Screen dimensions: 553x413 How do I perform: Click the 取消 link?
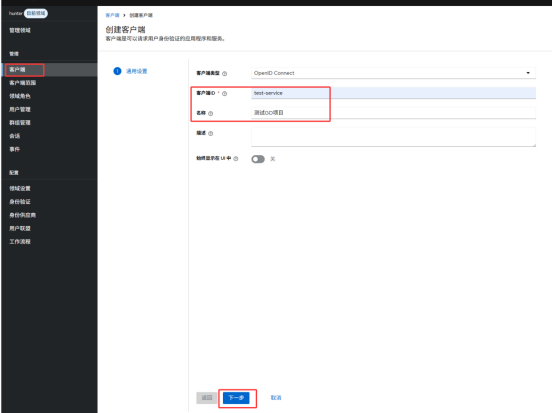click(x=276, y=398)
